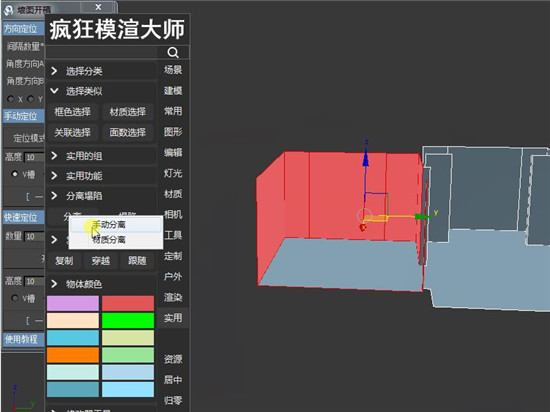Select the highlighted 实用 side tab

pos(173,318)
